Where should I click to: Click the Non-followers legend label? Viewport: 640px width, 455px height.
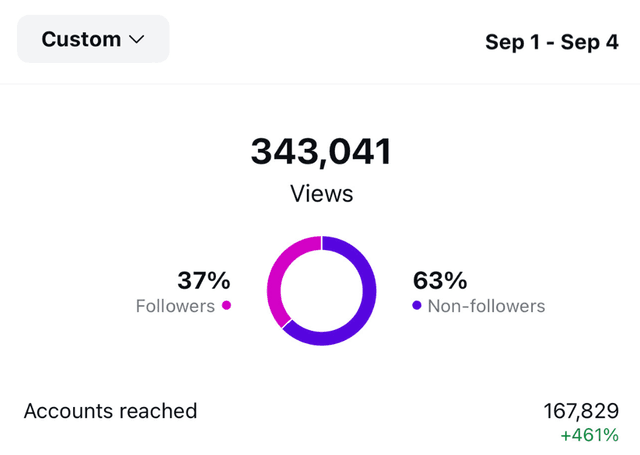486,306
